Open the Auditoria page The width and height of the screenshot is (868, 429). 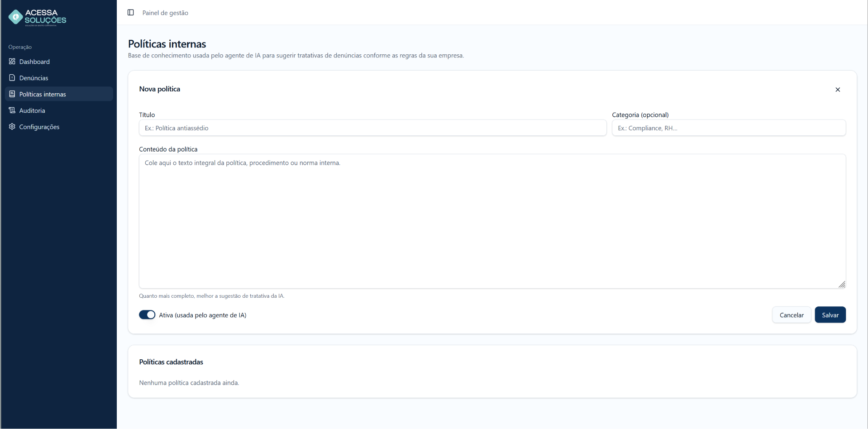coord(59,110)
